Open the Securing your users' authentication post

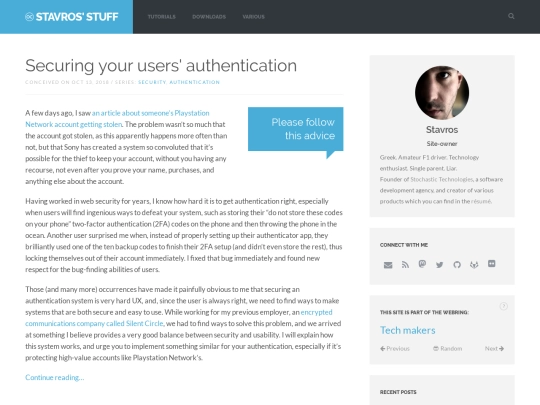coord(161,65)
